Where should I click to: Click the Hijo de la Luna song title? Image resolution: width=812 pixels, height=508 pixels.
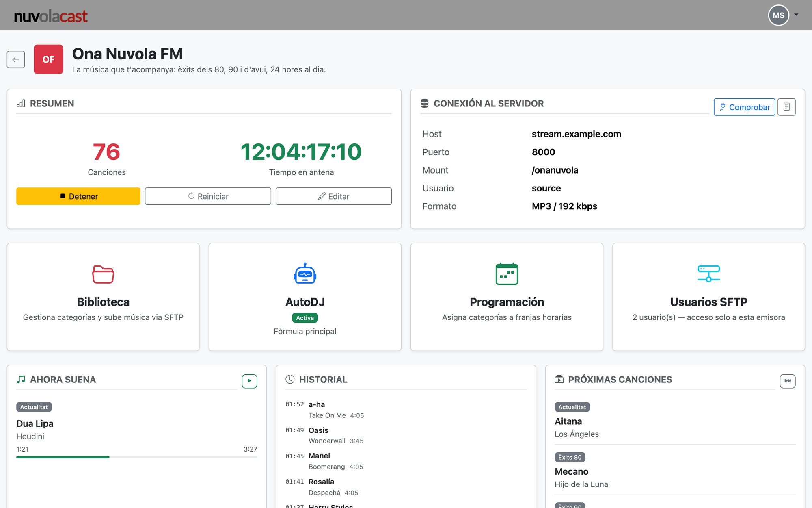point(581,484)
